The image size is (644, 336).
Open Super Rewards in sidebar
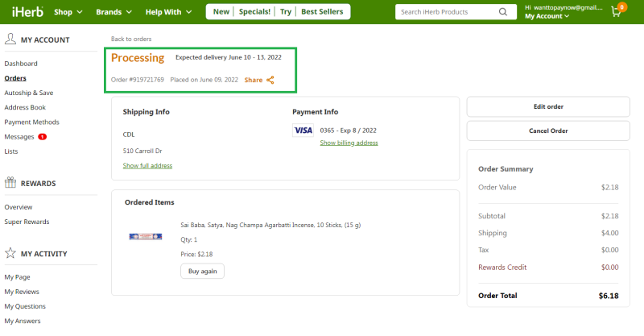click(27, 222)
